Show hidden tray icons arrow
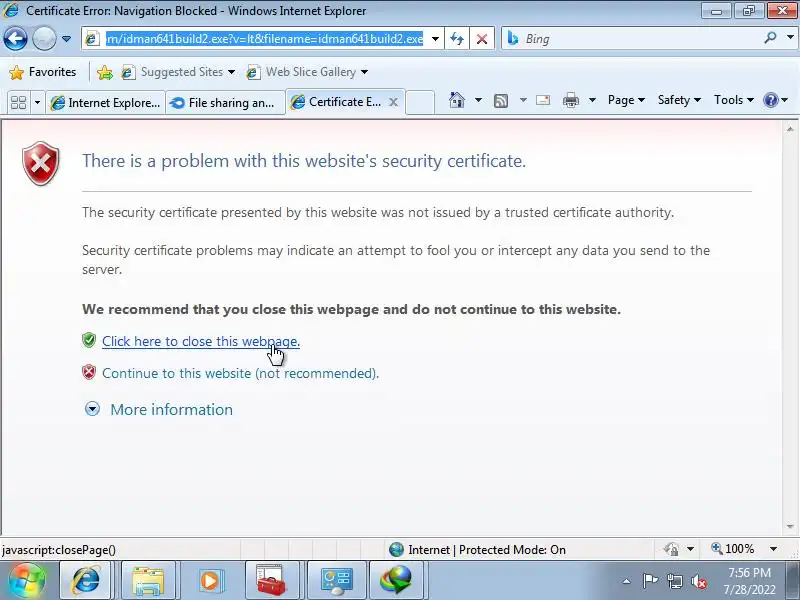Viewport: 800px width, 600px height. click(627, 581)
